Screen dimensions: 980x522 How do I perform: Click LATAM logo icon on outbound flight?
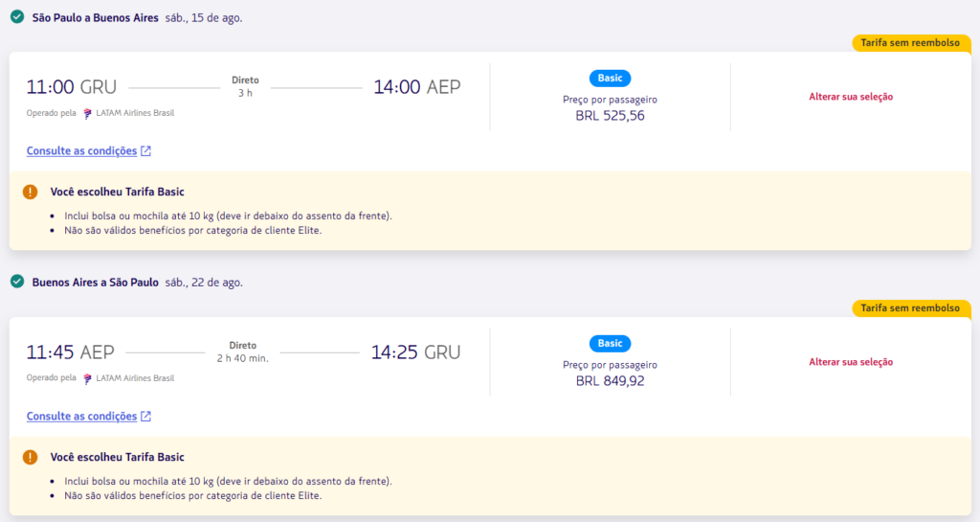coord(87,113)
